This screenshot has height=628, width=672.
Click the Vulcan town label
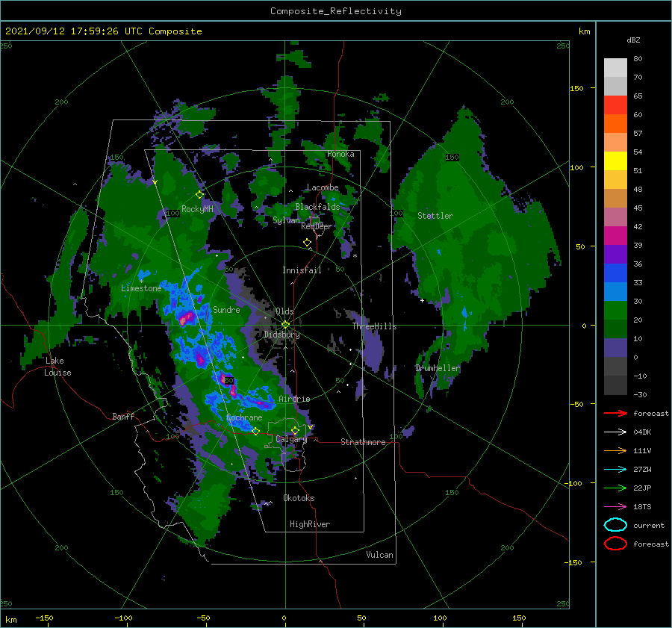click(x=379, y=555)
